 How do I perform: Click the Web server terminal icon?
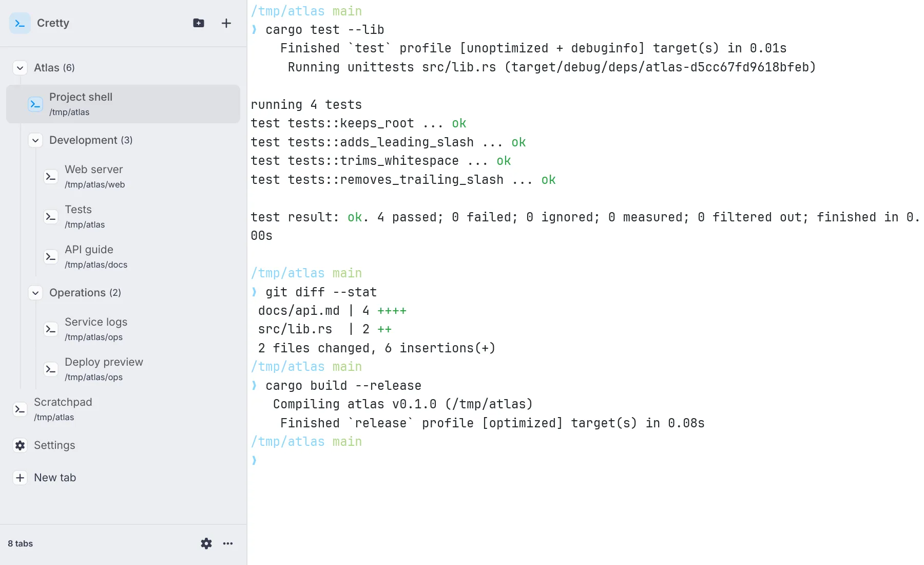[x=51, y=177]
